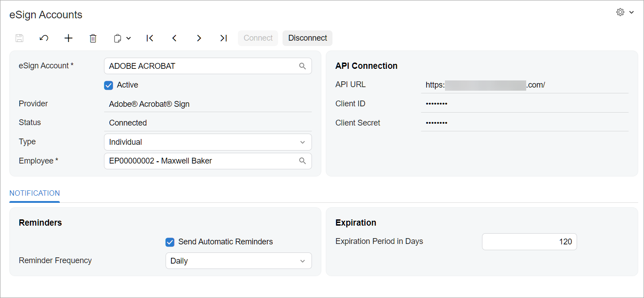Go to next record
The width and height of the screenshot is (644, 298).
[x=199, y=38]
